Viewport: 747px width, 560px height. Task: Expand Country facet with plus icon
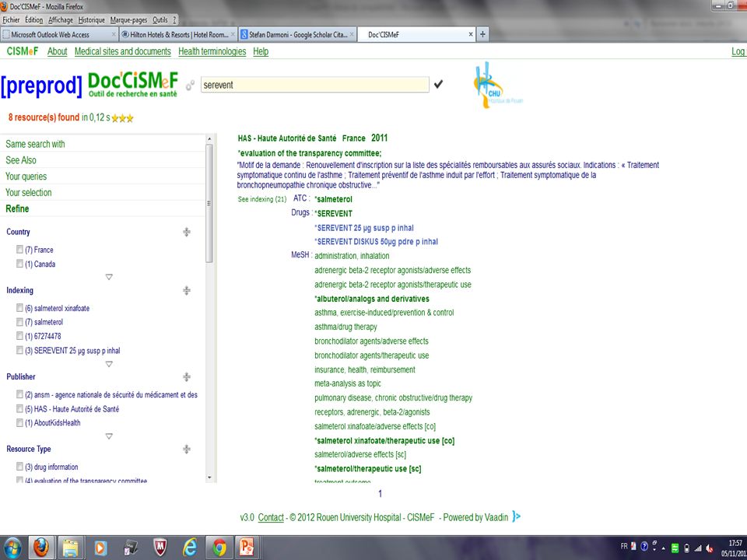point(187,232)
